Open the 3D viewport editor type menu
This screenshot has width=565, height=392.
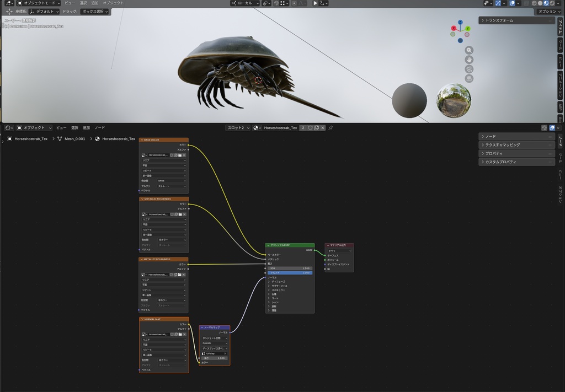pos(9,3)
